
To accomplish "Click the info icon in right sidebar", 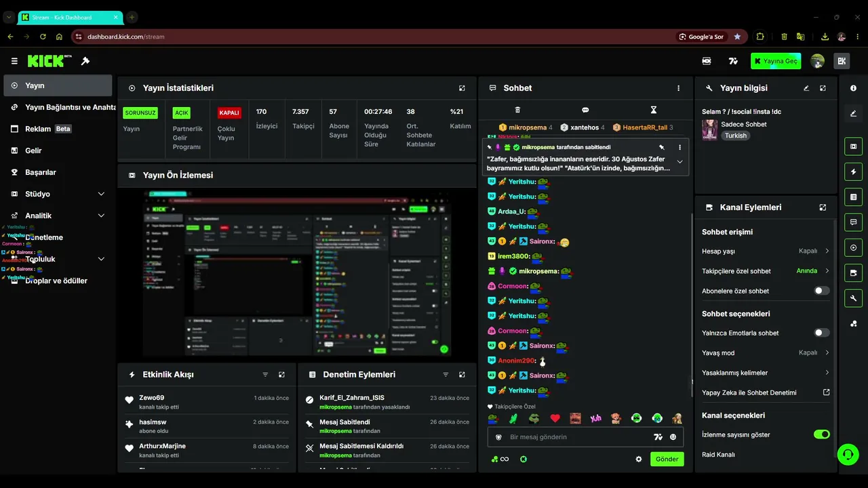I will 853,88.
